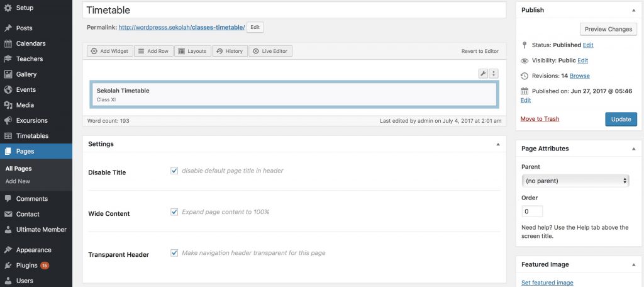Viewport: 644px width, 287px height.
Task: Click the Timetables table icon
Action: [x=8, y=136]
